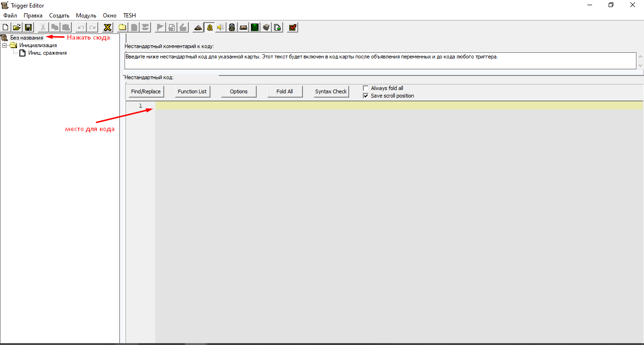Minimize the Trigger Editor window
This screenshot has height=345, width=644.
pos(590,5)
